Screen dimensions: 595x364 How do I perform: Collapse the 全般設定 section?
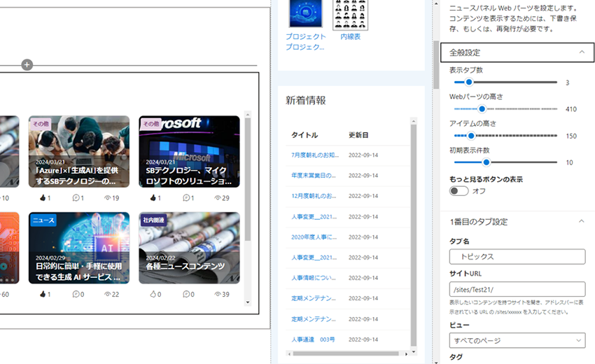[x=517, y=52]
